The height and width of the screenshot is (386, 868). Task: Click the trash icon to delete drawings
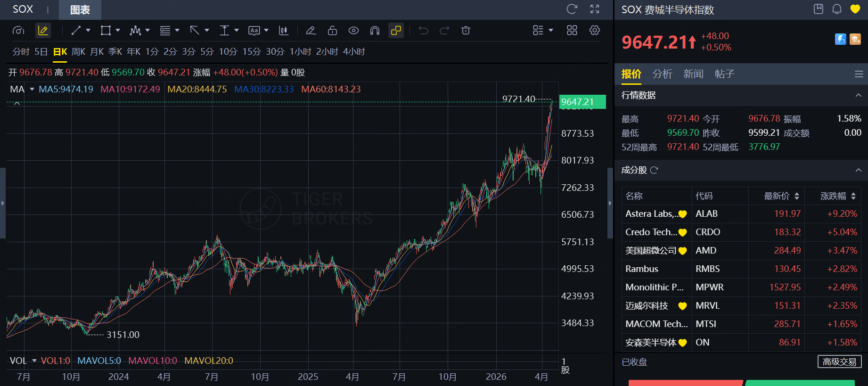466,31
